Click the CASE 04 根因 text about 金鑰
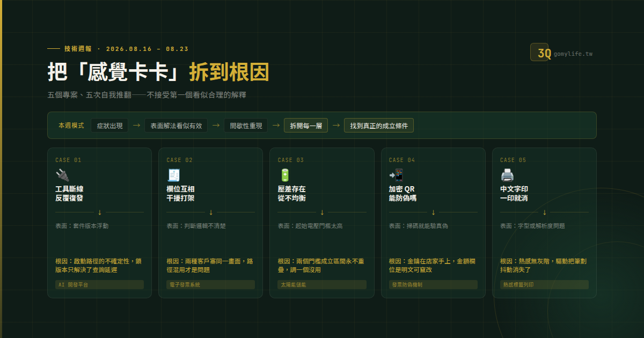Viewport: 644px width, 338px height. 433,266
